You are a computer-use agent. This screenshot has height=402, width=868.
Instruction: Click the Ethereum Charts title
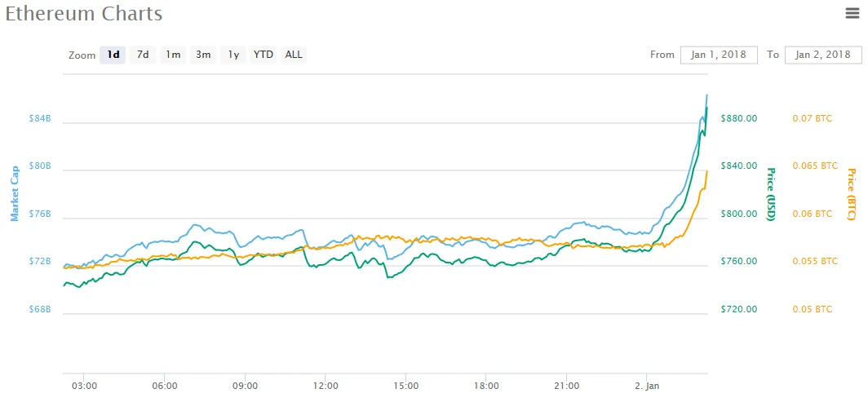(83, 14)
